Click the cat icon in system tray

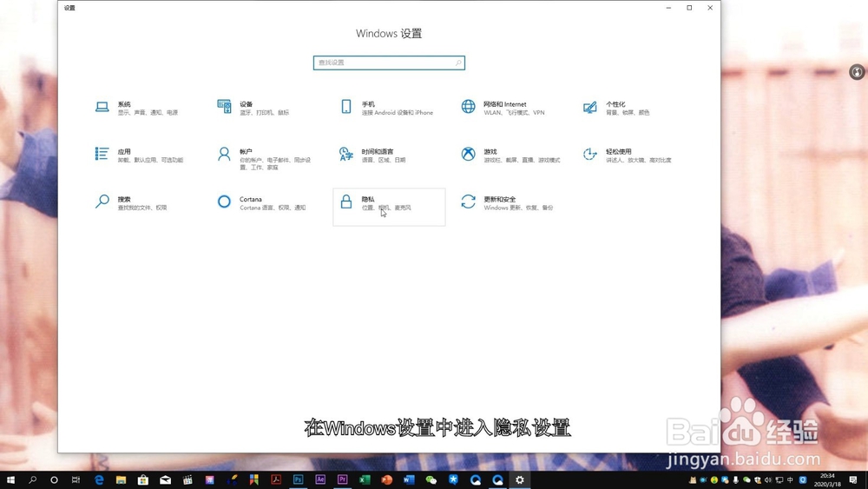click(693, 480)
